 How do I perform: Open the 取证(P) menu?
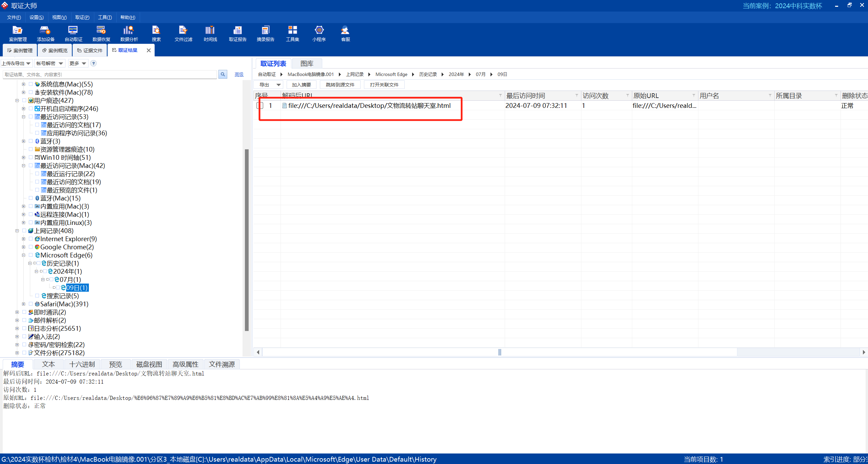pyautogui.click(x=82, y=17)
